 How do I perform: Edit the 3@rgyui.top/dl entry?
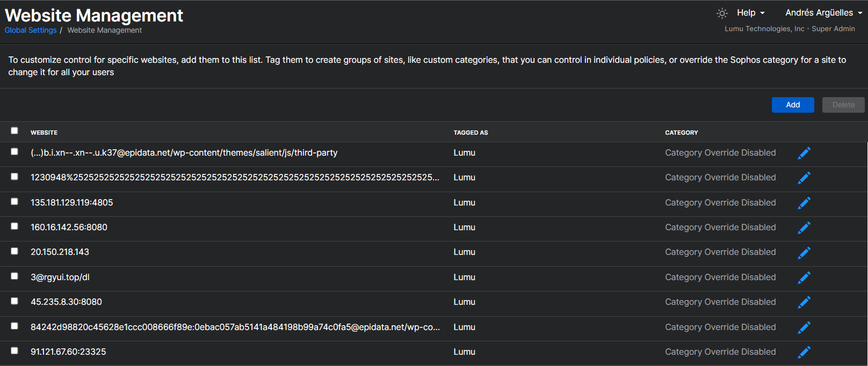804,277
